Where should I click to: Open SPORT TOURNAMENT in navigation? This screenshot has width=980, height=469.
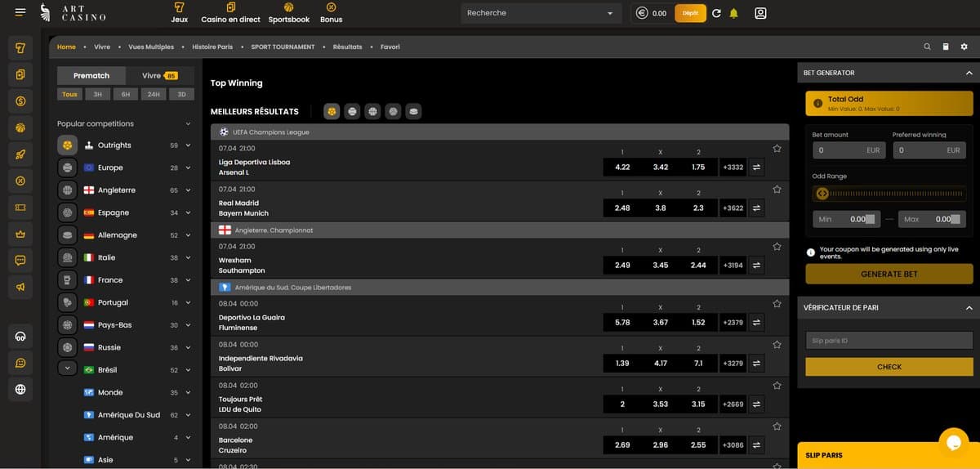click(283, 47)
